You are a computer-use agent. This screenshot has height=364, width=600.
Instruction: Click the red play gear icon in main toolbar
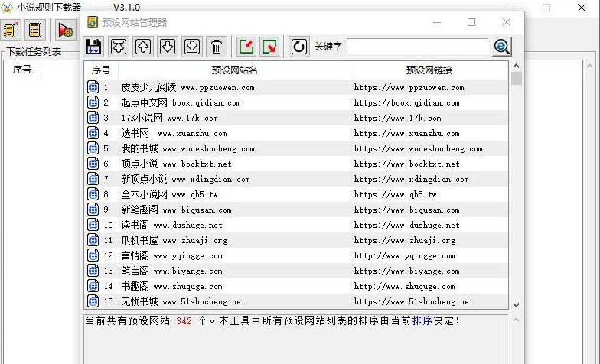[65, 30]
